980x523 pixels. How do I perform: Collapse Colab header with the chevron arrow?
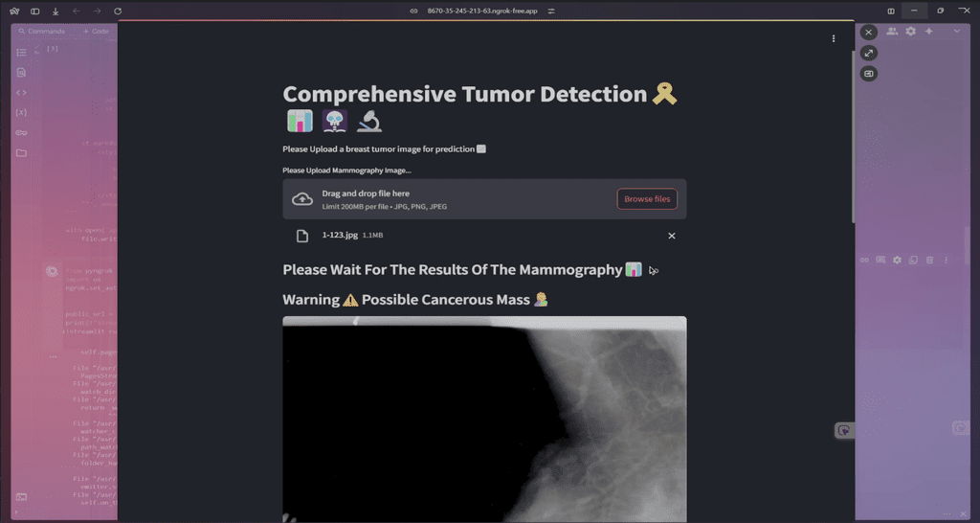[957, 32]
